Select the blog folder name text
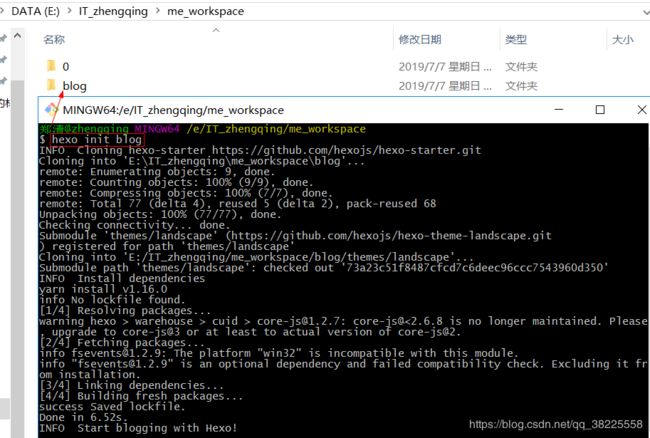 click(75, 86)
